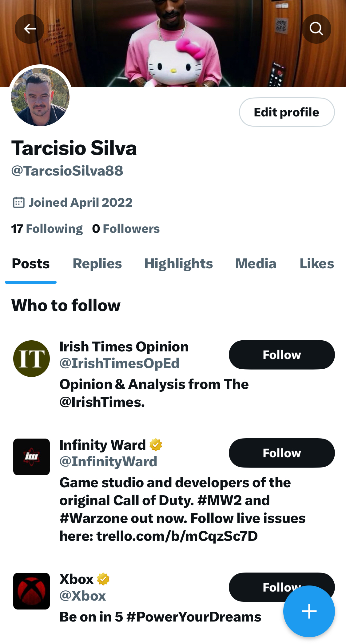Tap the back arrow icon
Screen dimensions: 346x644
(30, 29)
